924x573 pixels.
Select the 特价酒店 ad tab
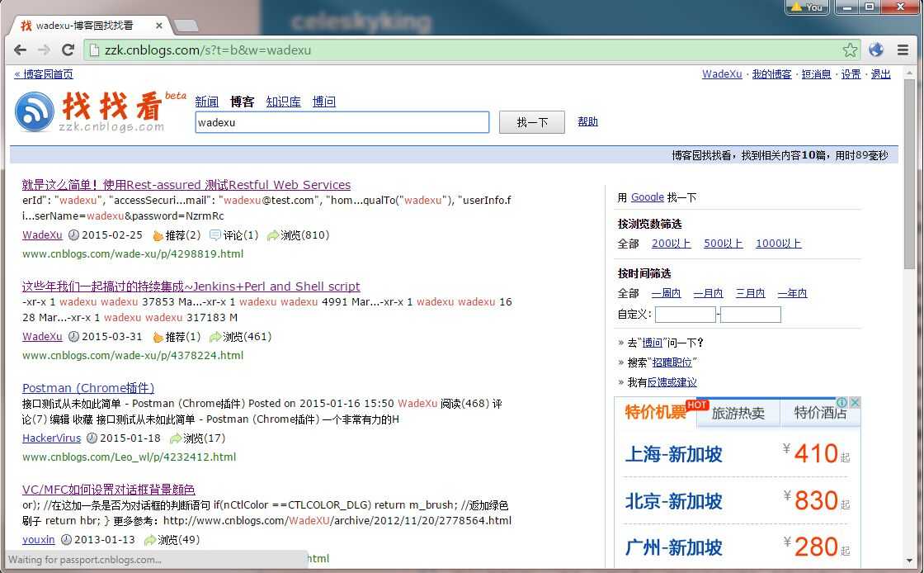pos(820,413)
